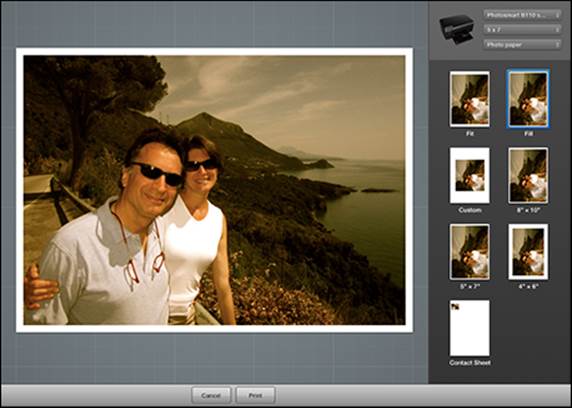Click the large photo print preview
Viewport: 572px width, 408px height.
(x=214, y=190)
